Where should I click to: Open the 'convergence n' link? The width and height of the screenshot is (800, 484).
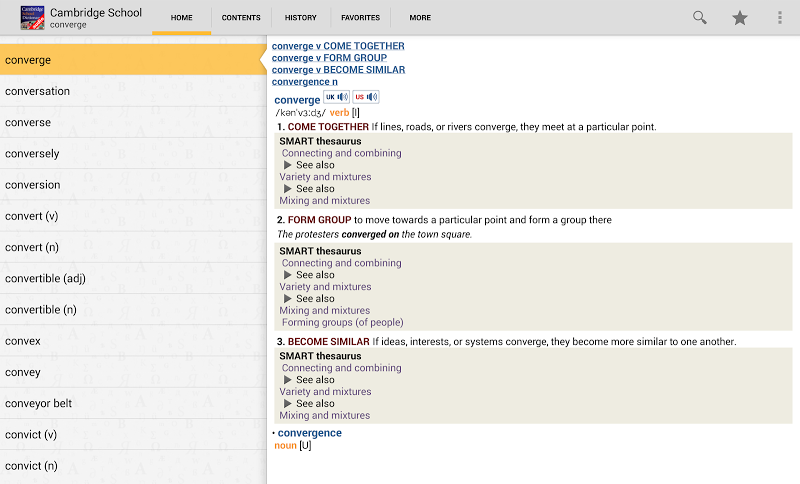pyautogui.click(x=311, y=82)
